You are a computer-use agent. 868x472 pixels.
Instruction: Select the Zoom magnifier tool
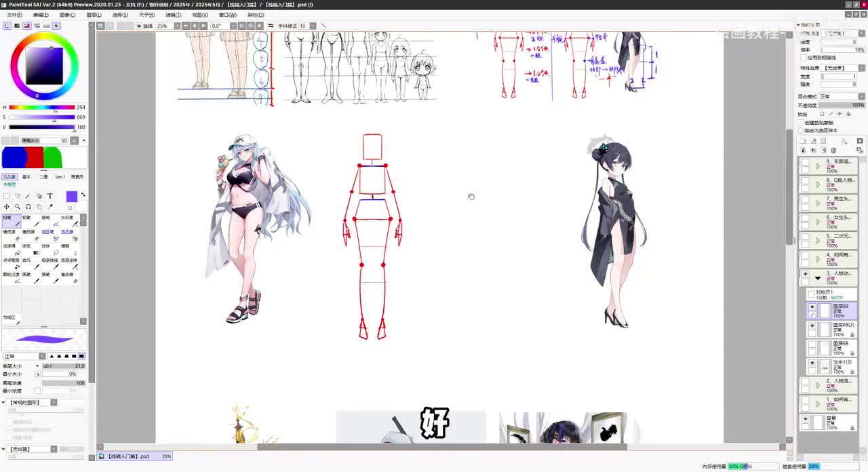point(18,206)
